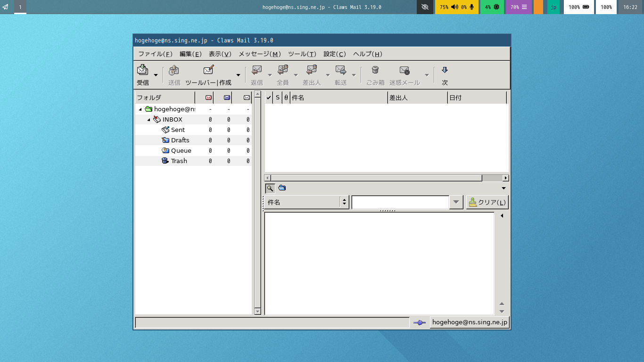Click the 受信 receive mail toolbar icon

click(142, 70)
